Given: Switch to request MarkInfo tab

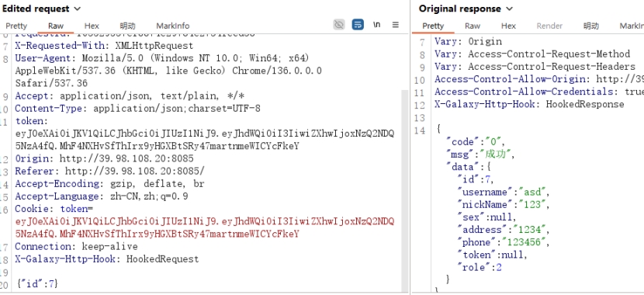Looking at the screenshot, I should pyautogui.click(x=173, y=26).
